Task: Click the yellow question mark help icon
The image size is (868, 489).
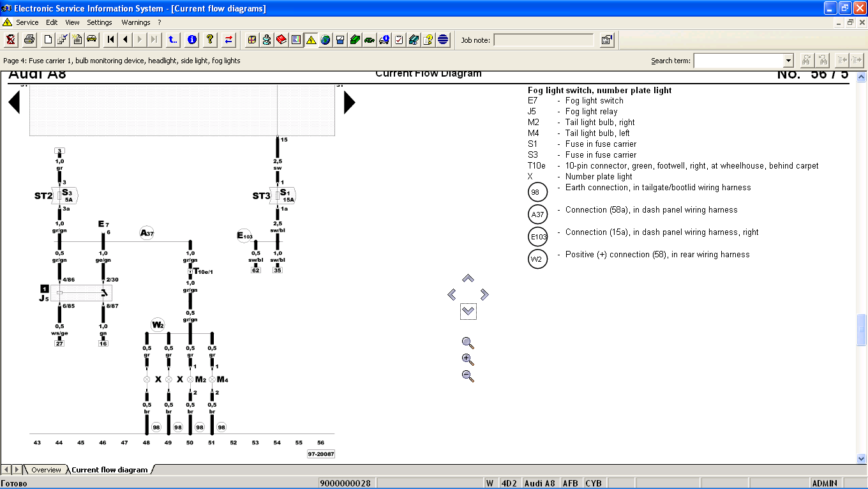Action: tap(210, 40)
